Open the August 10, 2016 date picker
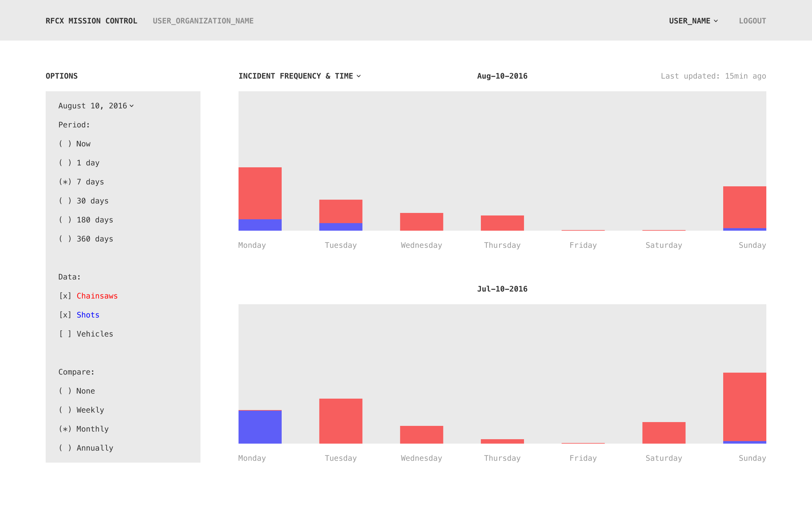 pyautogui.click(x=96, y=106)
